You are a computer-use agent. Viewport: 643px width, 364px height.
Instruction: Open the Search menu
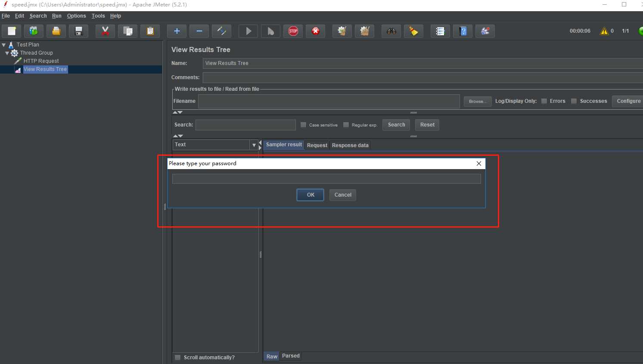pos(38,16)
